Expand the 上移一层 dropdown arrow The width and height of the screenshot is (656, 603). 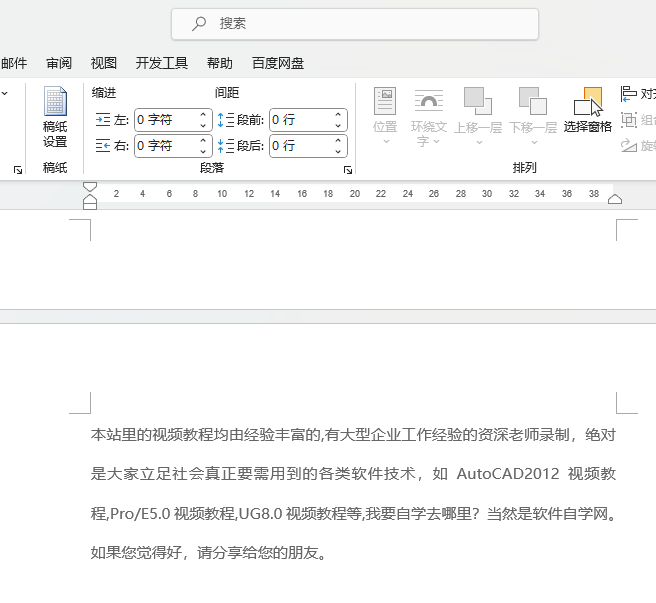click(x=479, y=143)
